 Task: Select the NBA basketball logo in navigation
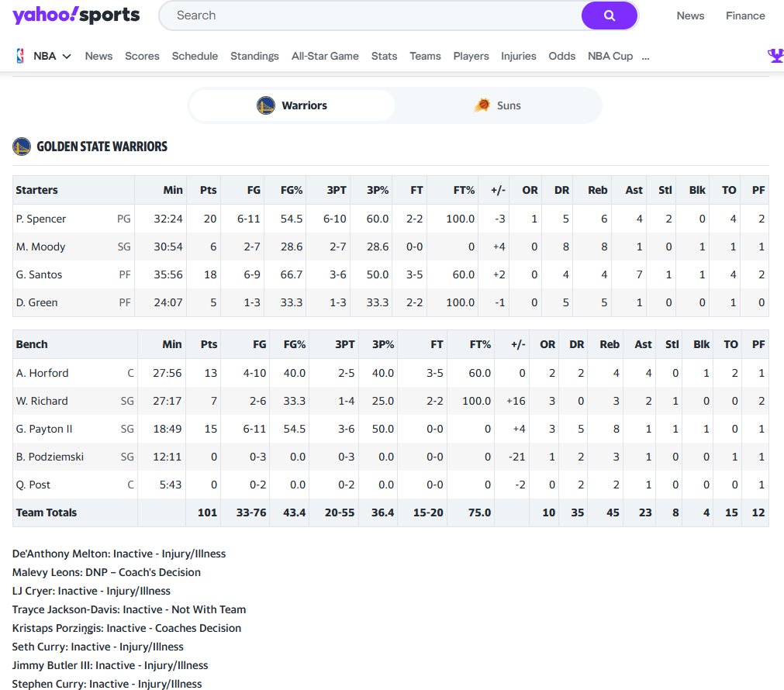coord(20,55)
